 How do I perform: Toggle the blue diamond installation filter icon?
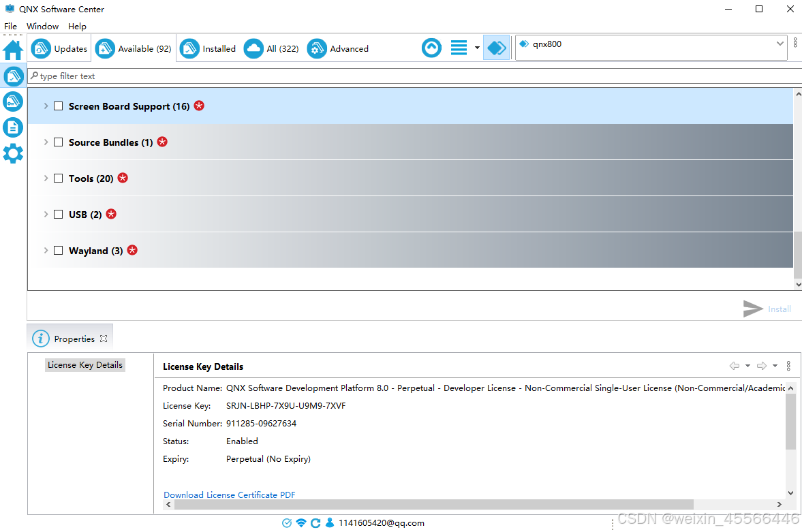click(x=497, y=48)
